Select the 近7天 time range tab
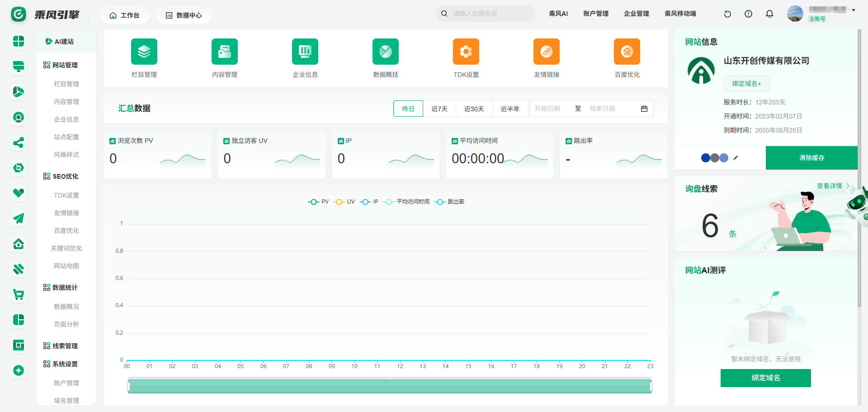 tap(439, 109)
